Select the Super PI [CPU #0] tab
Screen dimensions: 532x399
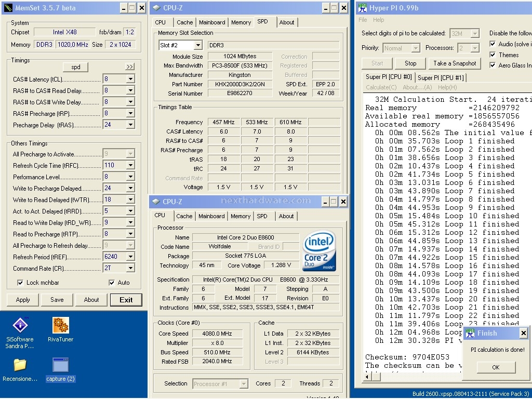(389, 77)
